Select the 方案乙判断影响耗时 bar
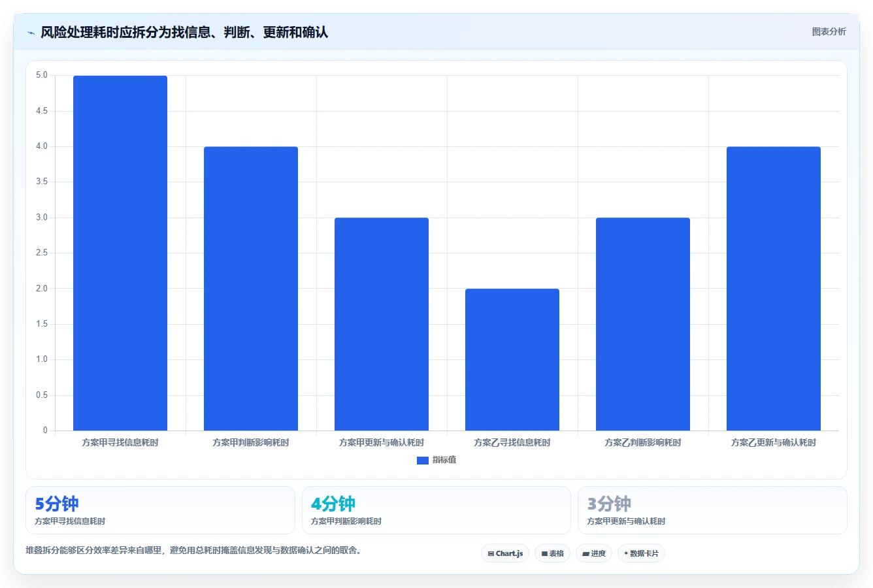The width and height of the screenshot is (873, 588). point(643,324)
